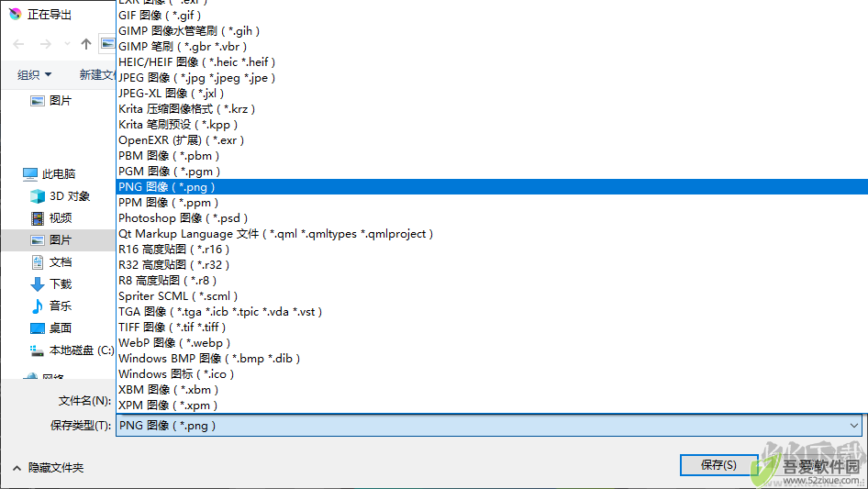Select GIMP 笔刷 (*.gbr *.vbr) option

click(492, 47)
